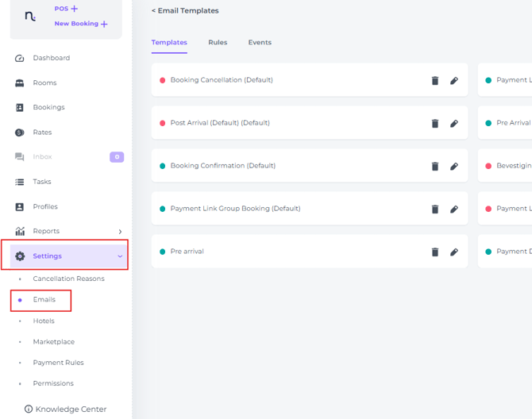
Task: Click the Rates dollar icon
Action: pyautogui.click(x=20, y=133)
